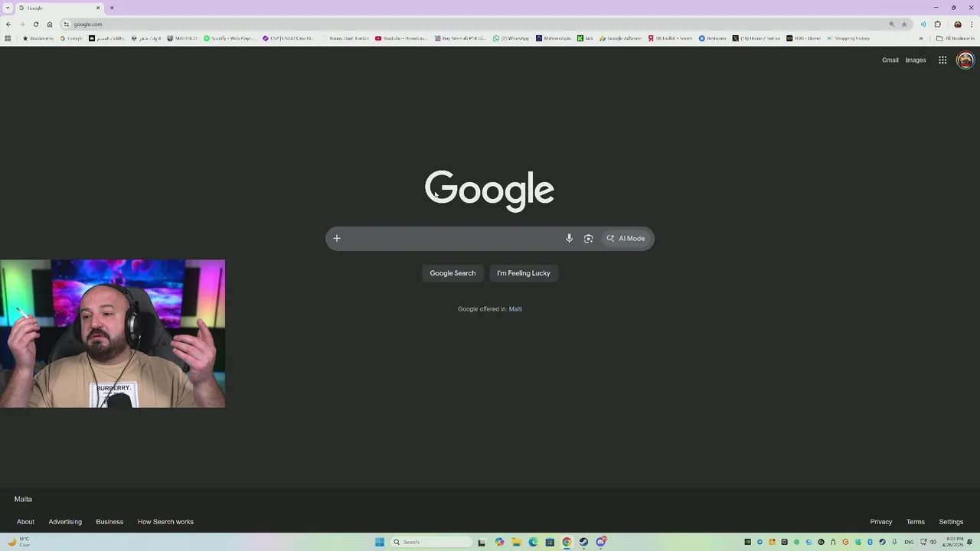Click Google Search button
980x551 pixels.
coord(452,273)
